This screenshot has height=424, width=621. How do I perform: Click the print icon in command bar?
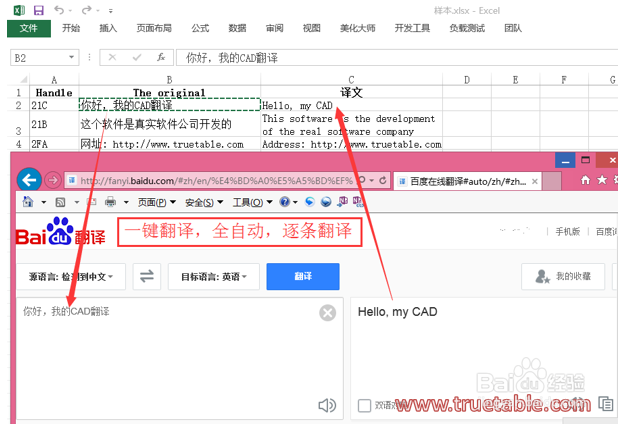click(110, 202)
